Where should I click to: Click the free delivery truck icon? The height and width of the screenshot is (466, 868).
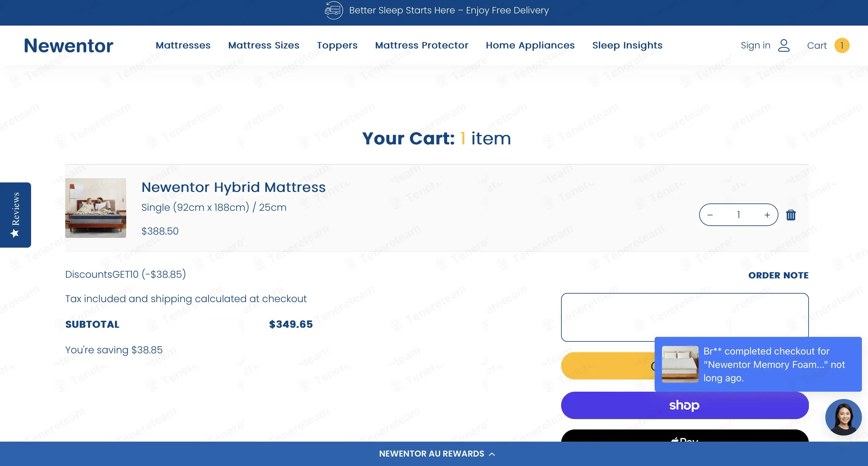(x=334, y=10)
